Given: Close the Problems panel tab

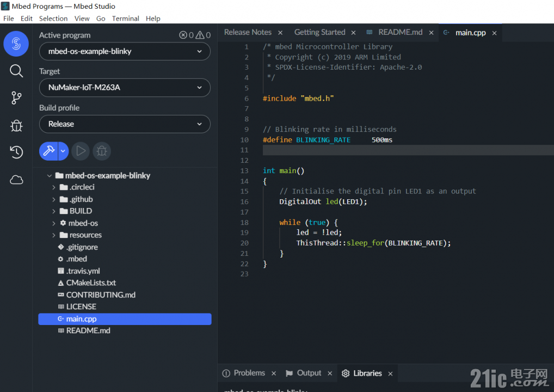Looking at the screenshot, I should (274, 373).
